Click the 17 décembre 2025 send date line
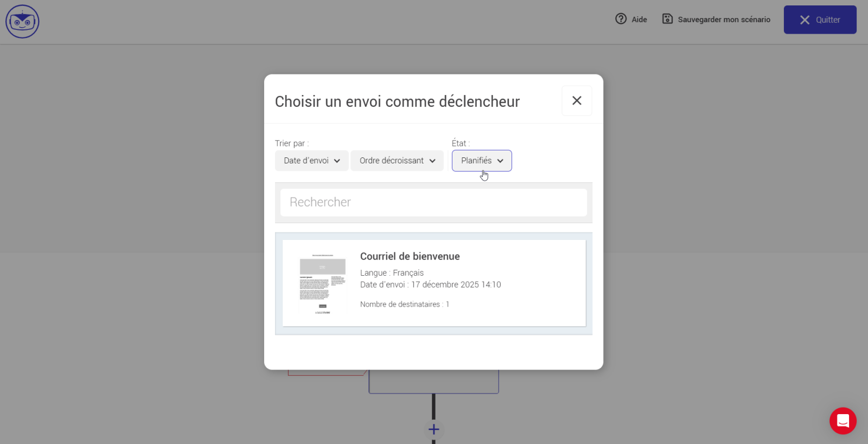Viewport: 868px width, 444px height. point(430,284)
